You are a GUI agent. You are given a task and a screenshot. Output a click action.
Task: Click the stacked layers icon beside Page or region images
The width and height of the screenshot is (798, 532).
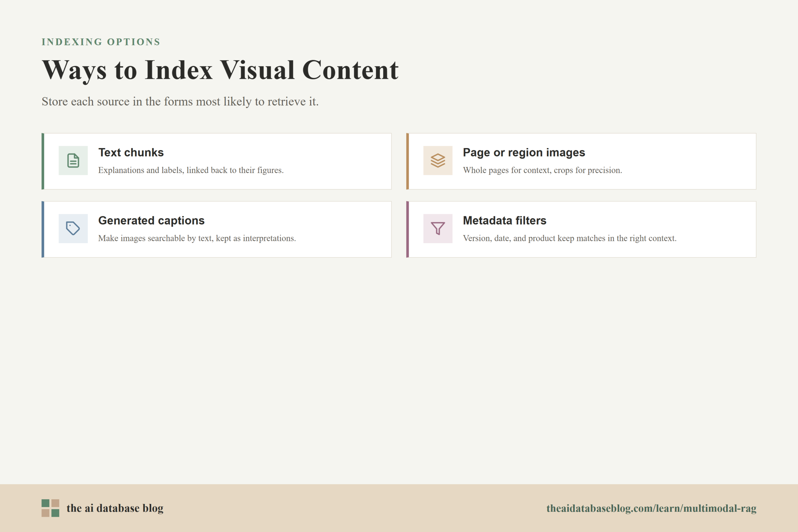click(438, 161)
